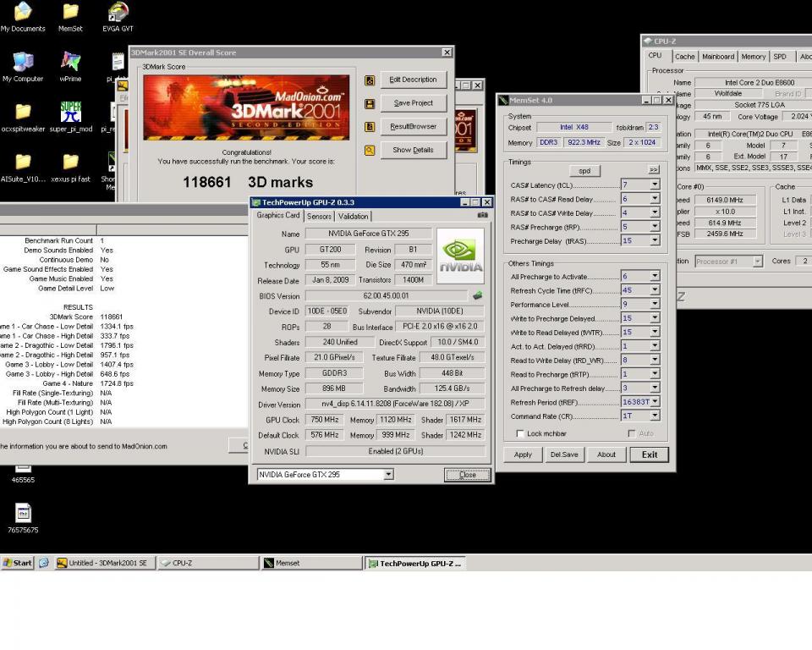812x650 pixels.
Task: Open Processor #1 selection dropdown in CPU-Z
Action: coord(758,262)
